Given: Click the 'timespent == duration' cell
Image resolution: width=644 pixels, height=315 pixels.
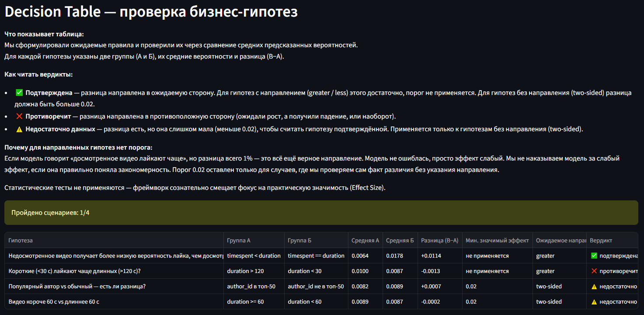Looking at the screenshot, I should 316,256.
